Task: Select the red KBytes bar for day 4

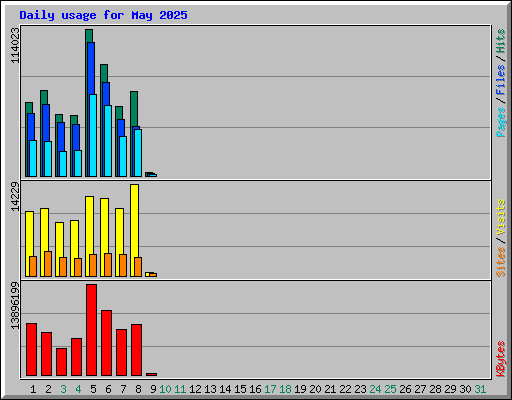Action: tap(76, 357)
